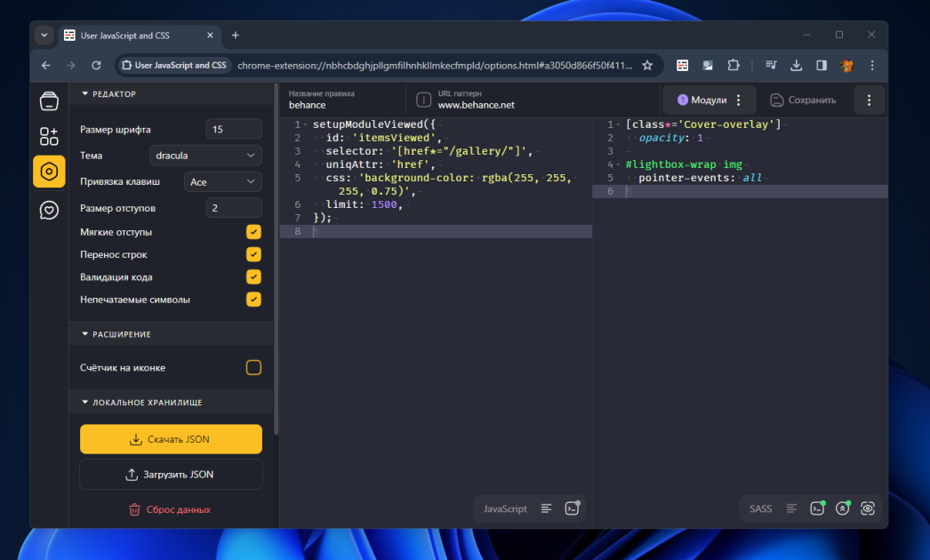Fold JavaScript code at line 1

click(x=306, y=124)
